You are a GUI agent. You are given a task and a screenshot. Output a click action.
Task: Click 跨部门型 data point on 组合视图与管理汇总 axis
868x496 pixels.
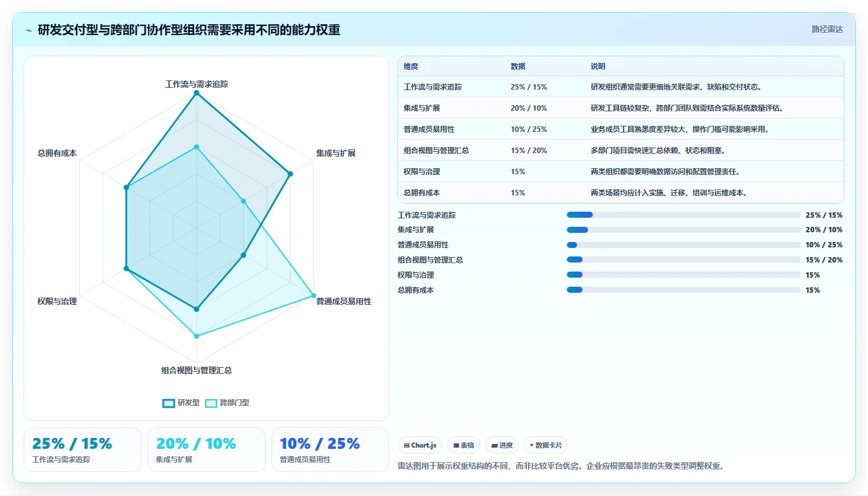197,336
